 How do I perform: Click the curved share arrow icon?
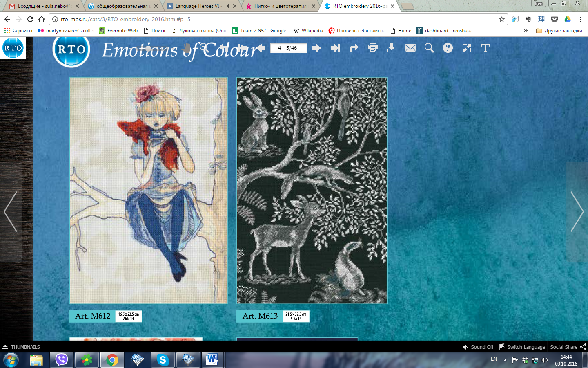click(354, 48)
